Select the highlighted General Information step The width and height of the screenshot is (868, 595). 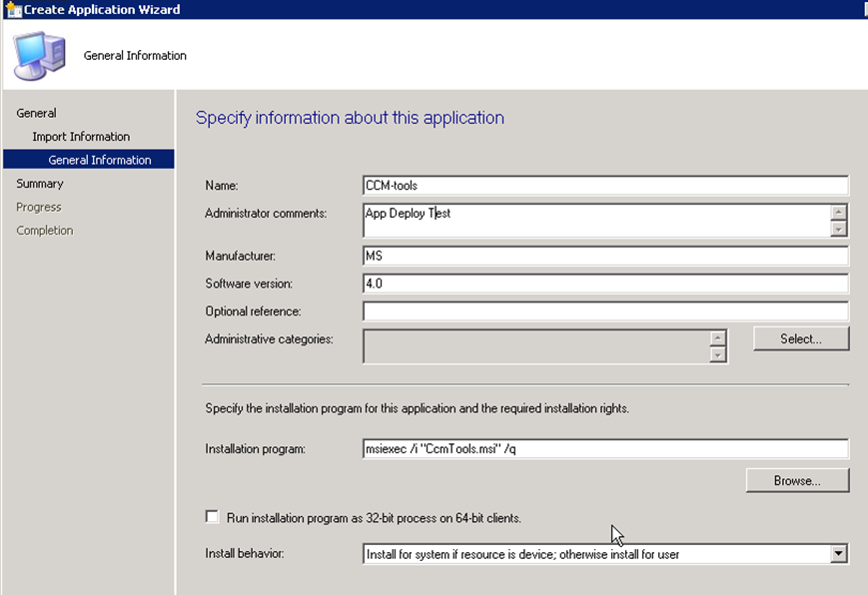coord(89,160)
